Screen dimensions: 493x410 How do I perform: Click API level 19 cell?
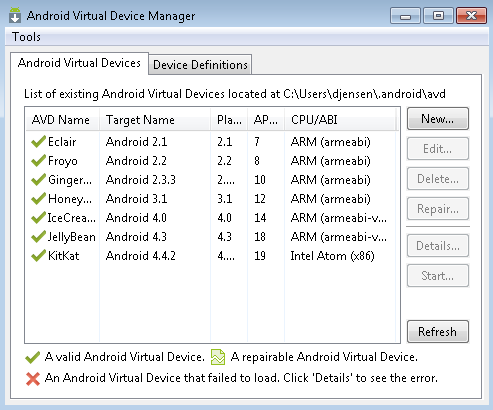pyautogui.click(x=260, y=256)
